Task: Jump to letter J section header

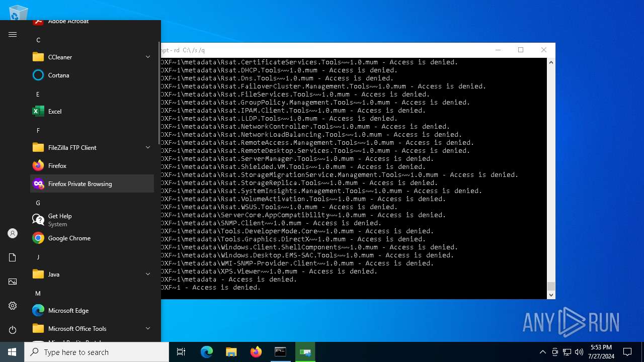Action: (x=38, y=257)
